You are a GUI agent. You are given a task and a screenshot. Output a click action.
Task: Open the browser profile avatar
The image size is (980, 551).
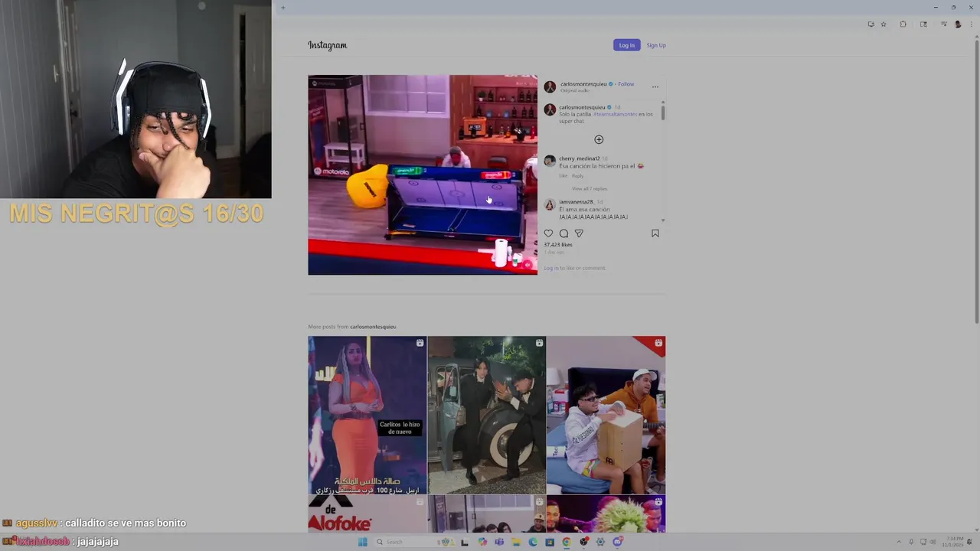pyautogui.click(x=958, y=24)
